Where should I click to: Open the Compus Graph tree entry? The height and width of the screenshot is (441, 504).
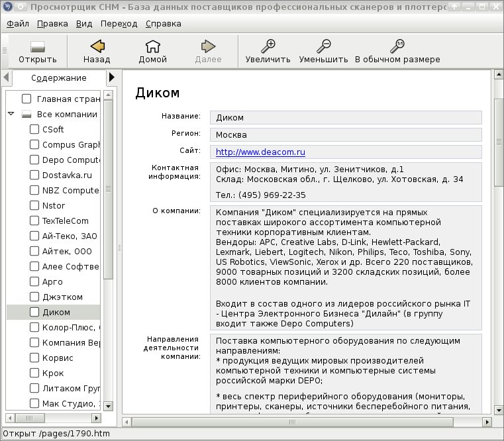[71, 144]
